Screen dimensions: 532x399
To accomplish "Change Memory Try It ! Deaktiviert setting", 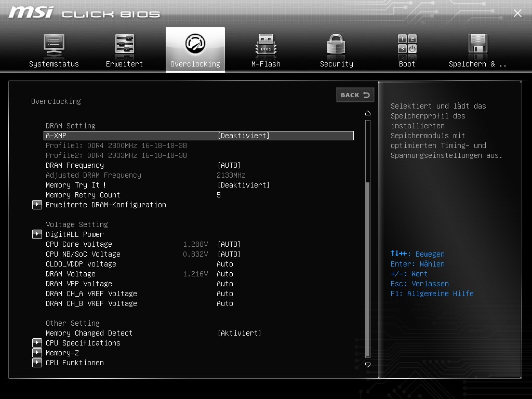I will pos(243,185).
